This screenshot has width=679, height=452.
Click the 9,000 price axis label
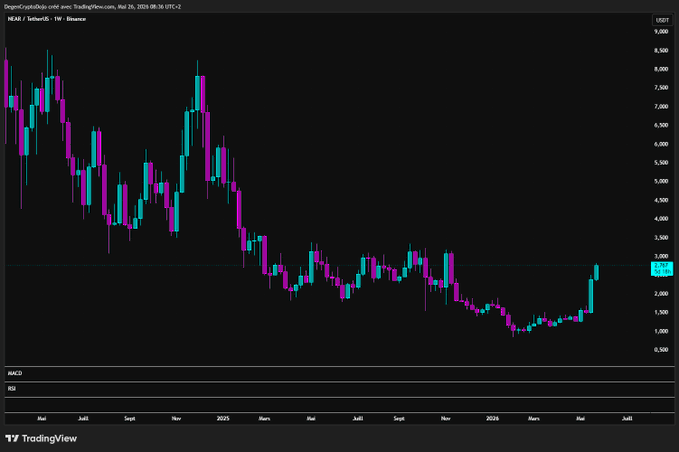(x=661, y=32)
